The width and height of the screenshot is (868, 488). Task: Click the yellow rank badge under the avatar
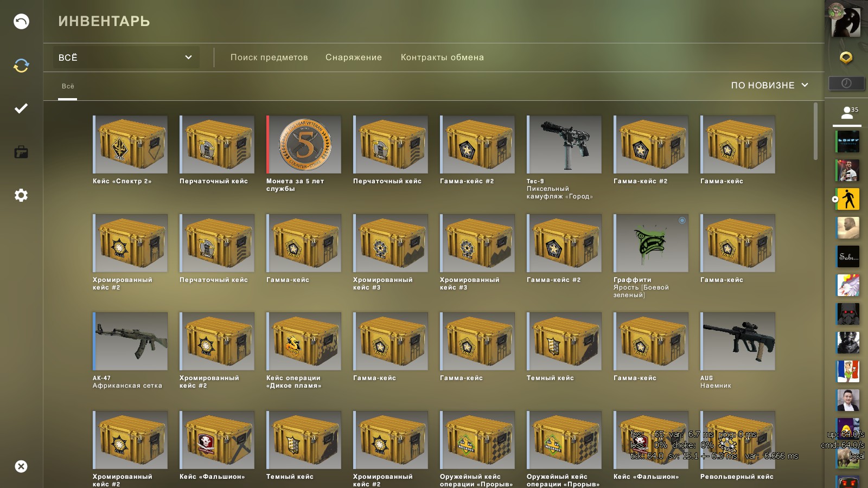(x=846, y=57)
